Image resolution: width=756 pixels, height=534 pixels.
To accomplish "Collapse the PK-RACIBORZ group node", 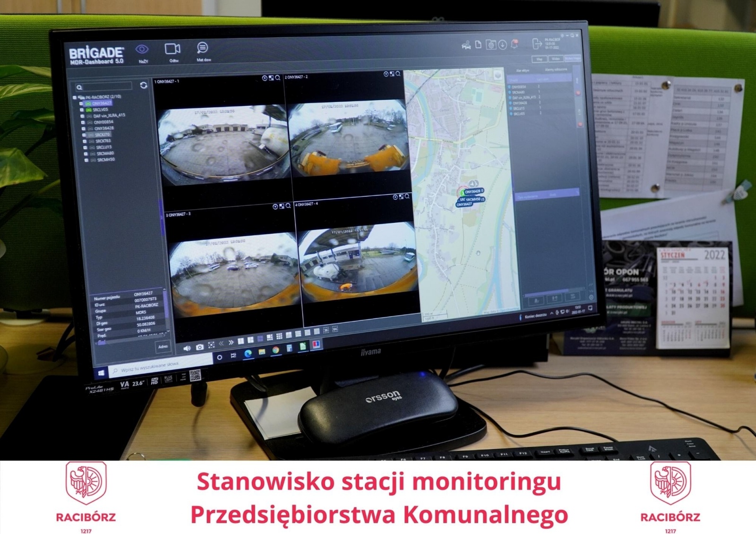I will pyautogui.click(x=75, y=98).
